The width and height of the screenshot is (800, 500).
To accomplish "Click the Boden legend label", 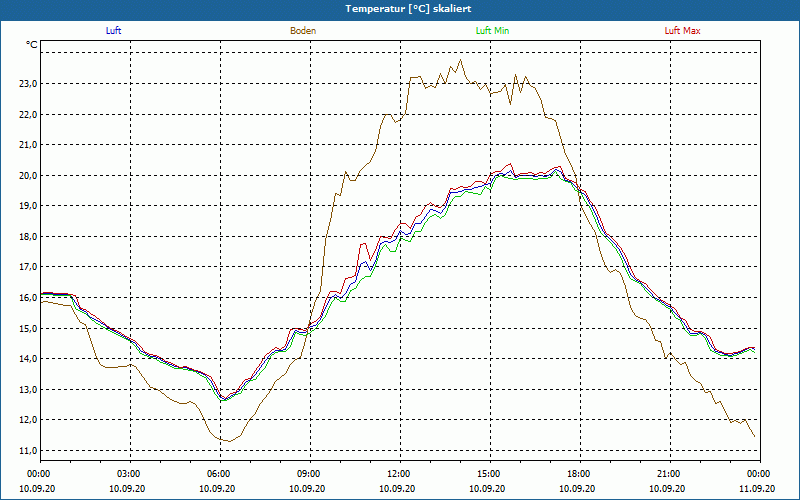I will pos(303,31).
